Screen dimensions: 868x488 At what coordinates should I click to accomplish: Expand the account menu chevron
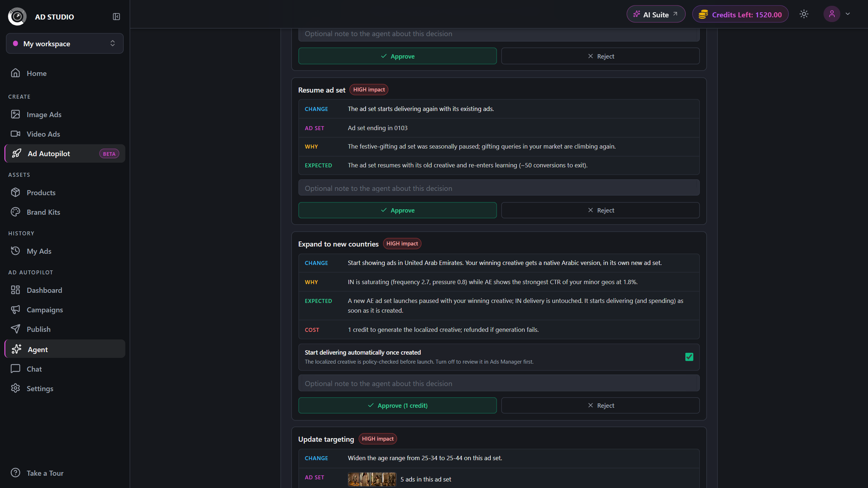[x=848, y=14]
